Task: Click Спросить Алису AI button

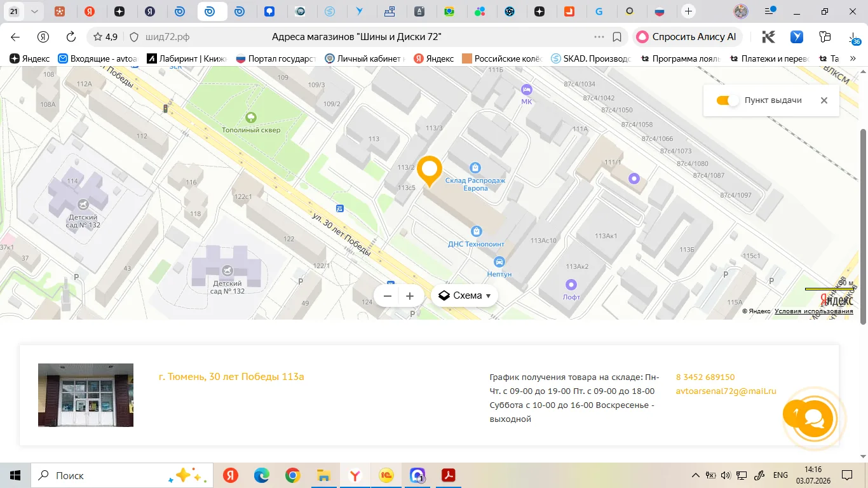Action: coord(687,37)
